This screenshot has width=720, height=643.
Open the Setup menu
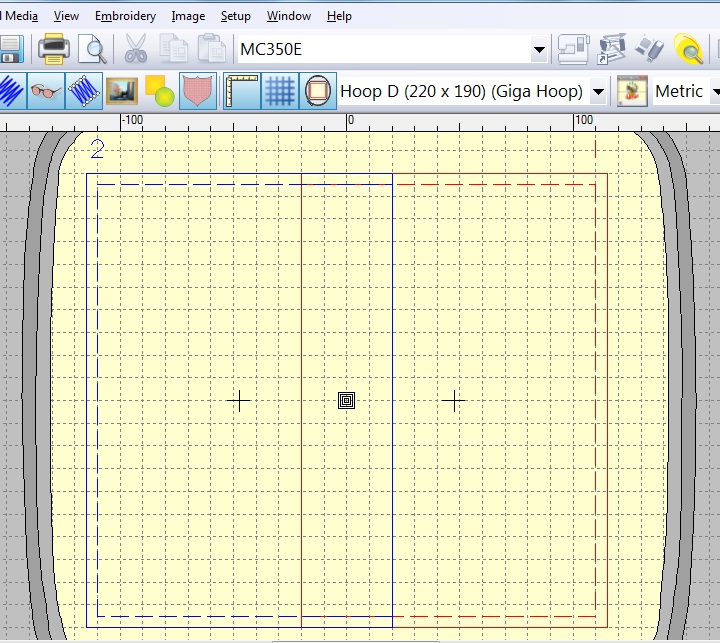coord(236,16)
